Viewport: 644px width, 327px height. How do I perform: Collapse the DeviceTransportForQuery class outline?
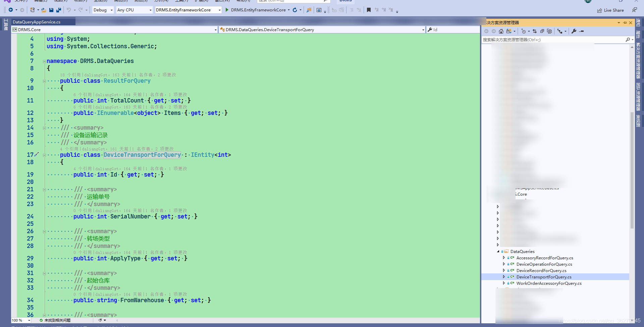[44, 155]
